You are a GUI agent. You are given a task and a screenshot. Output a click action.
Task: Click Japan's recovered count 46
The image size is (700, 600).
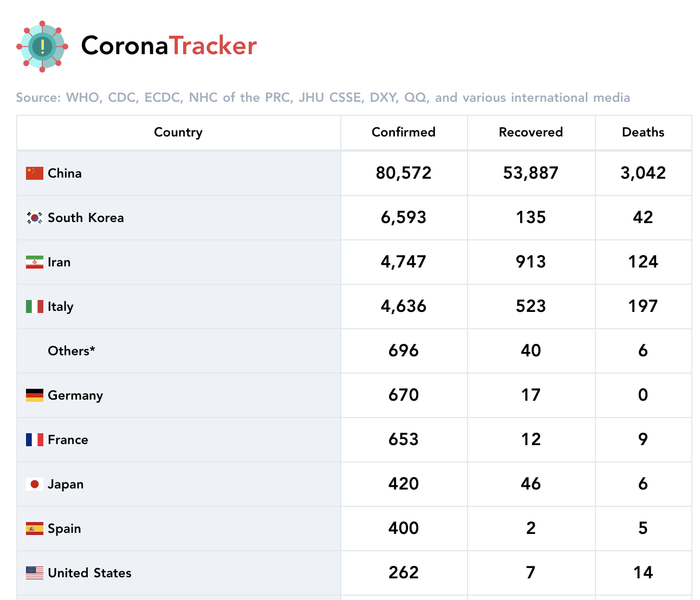pyautogui.click(x=531, y=484)
